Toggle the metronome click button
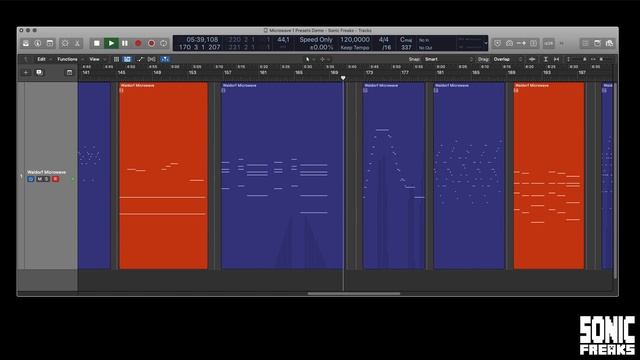Screen dimensions: 640x360 click(x=562, y=43)
